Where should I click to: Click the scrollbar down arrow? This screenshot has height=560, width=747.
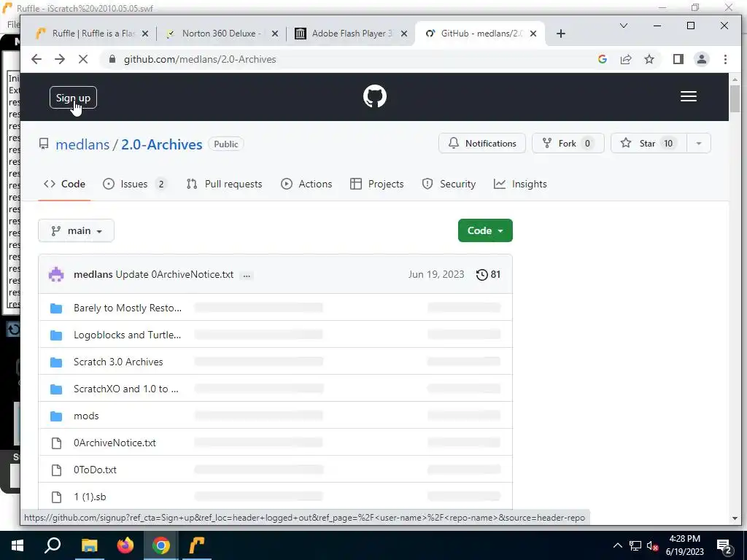735,518
